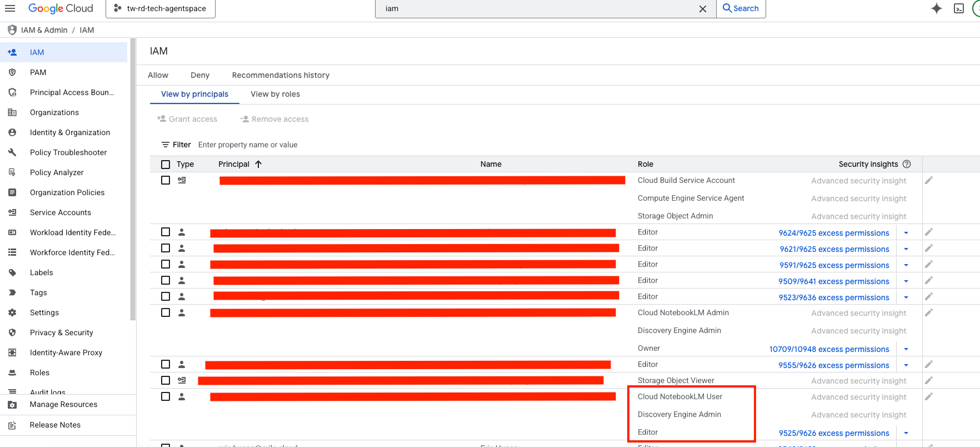Click the Gemini sparkle icon
This screenshot has width=980, height=447.
coord(936,8)
